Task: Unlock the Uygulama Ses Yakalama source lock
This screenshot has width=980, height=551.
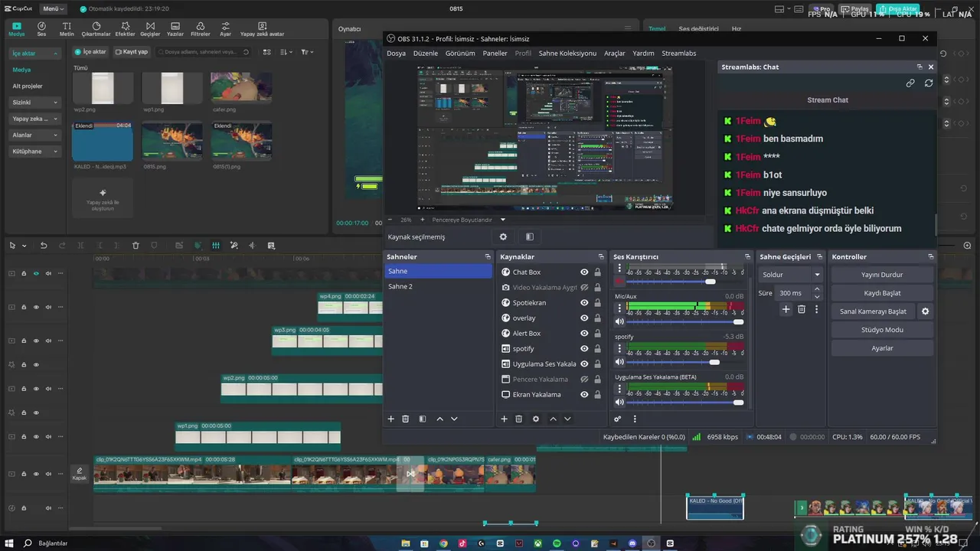Action: click(x=597, y=364)
